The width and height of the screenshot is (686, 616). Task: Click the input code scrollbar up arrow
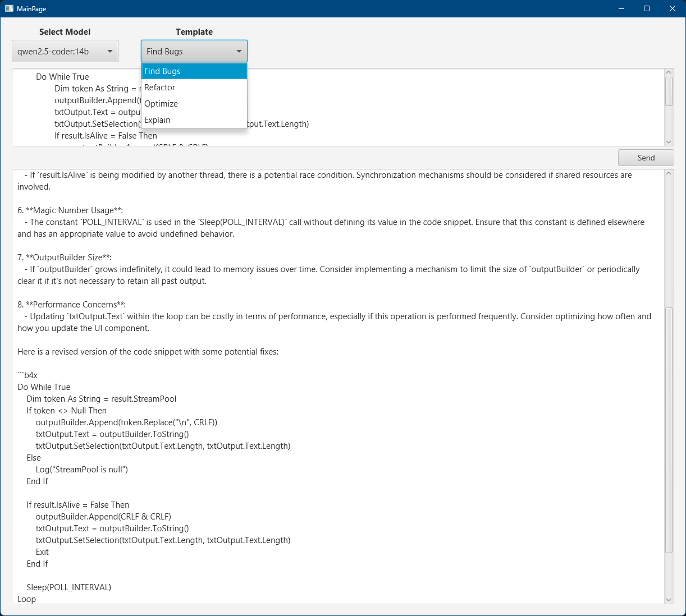tap(669, 72)
